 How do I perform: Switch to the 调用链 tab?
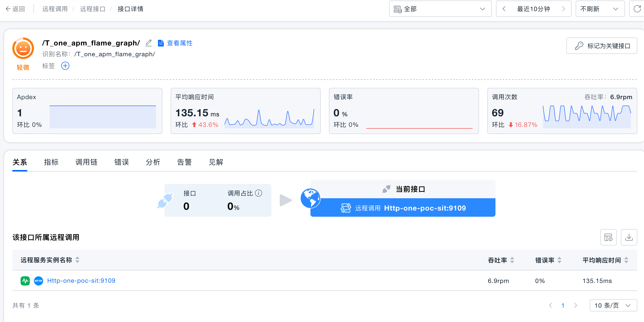click(86, 162)
